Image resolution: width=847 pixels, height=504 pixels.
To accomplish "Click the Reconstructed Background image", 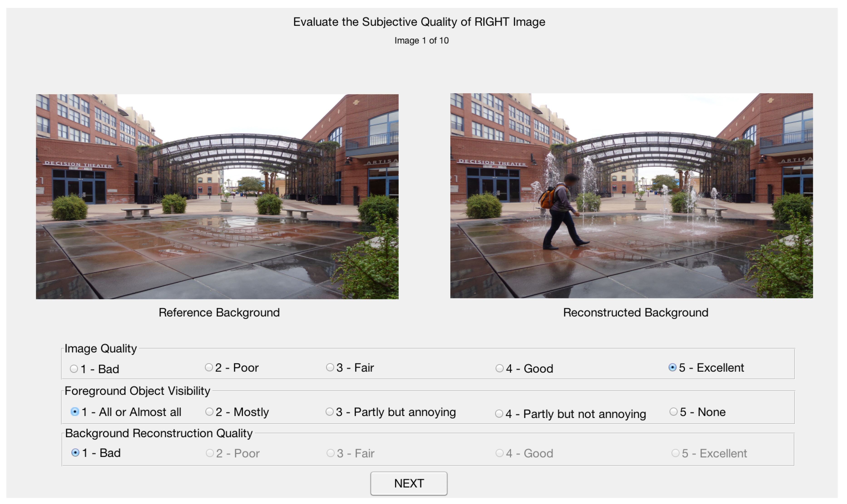I will click(631, 196).
